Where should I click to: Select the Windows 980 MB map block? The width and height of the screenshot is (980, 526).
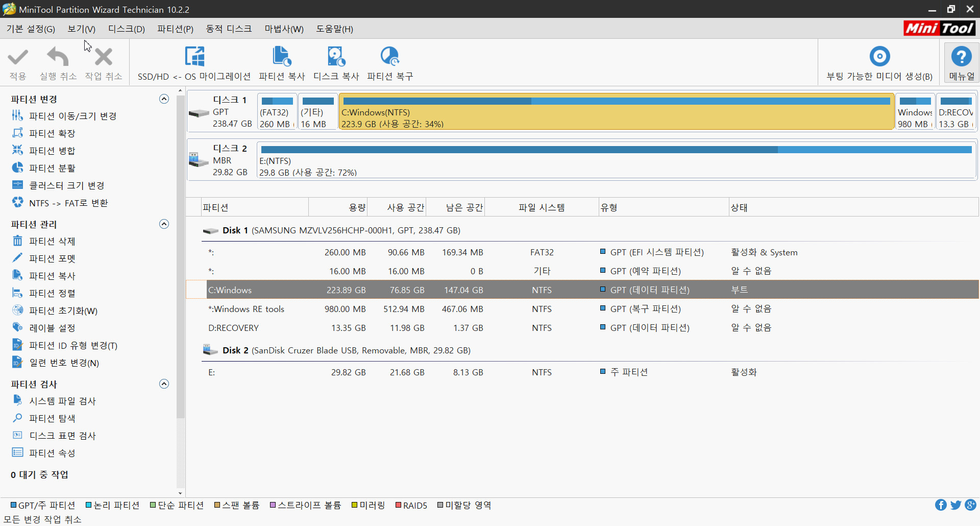pyautogui.click(x=915, y=111)
